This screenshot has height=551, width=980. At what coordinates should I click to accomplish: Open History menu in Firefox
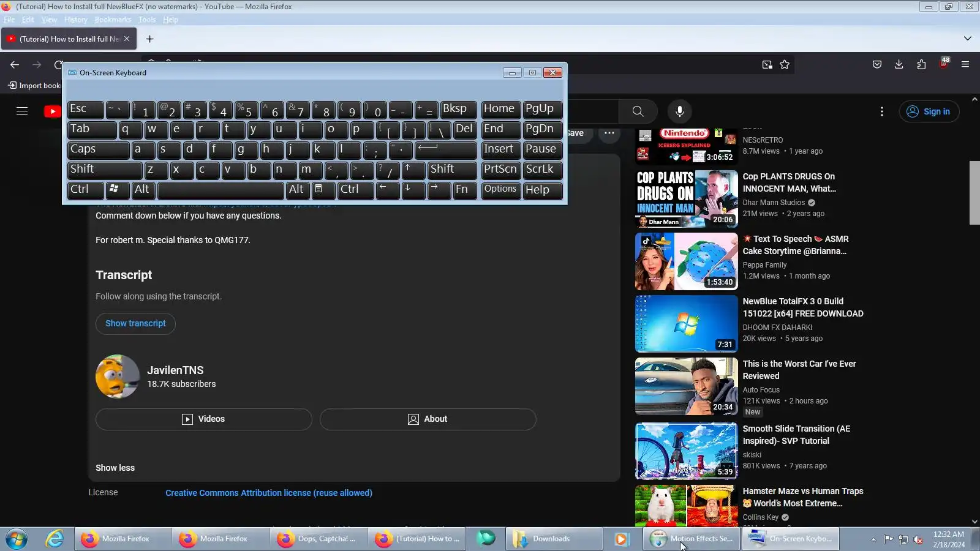pos(76,20)
